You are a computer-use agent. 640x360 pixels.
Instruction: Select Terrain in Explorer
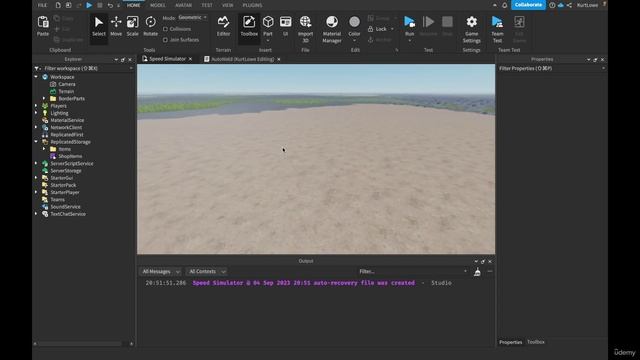coord(66,91)
